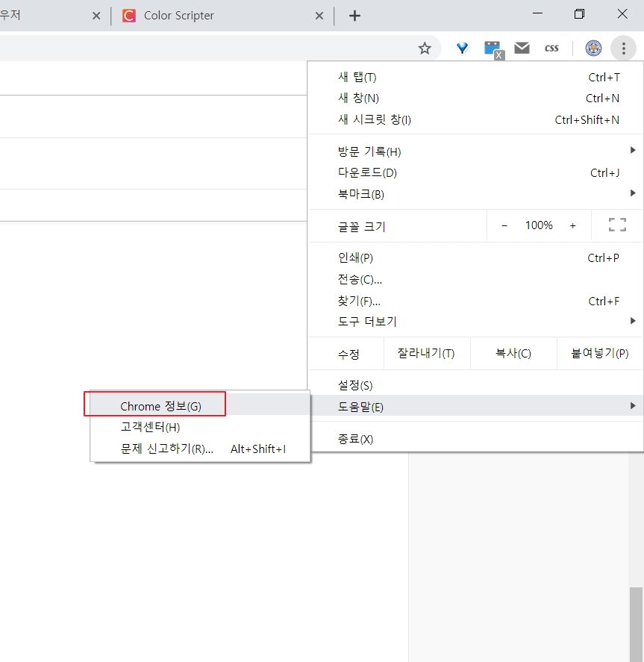Close the first tab ending in 우저

click(x=96, y=16)
